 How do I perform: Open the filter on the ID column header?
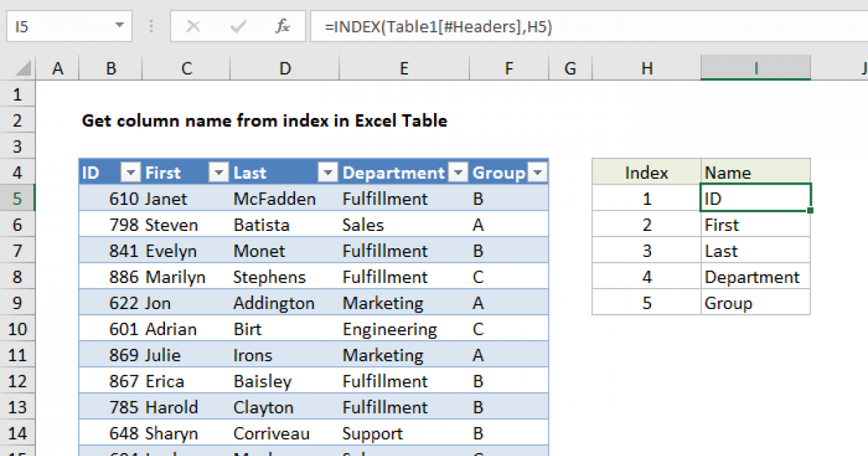point(130,172)
